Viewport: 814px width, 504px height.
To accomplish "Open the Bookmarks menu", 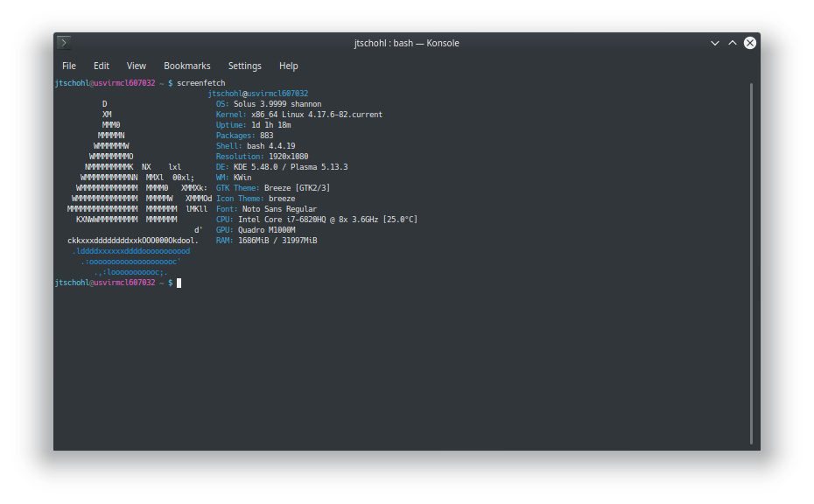I will (187, 66).
